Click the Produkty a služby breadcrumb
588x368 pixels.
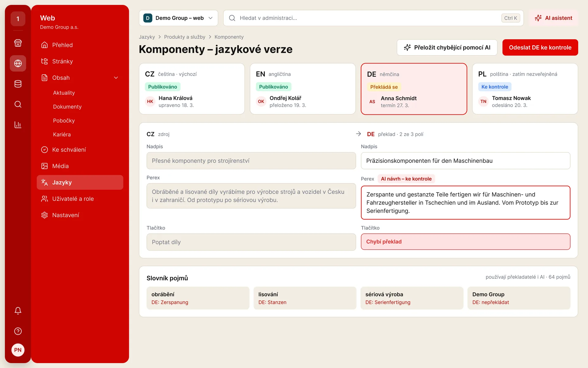pyautogui.click(x=185, y=37)
